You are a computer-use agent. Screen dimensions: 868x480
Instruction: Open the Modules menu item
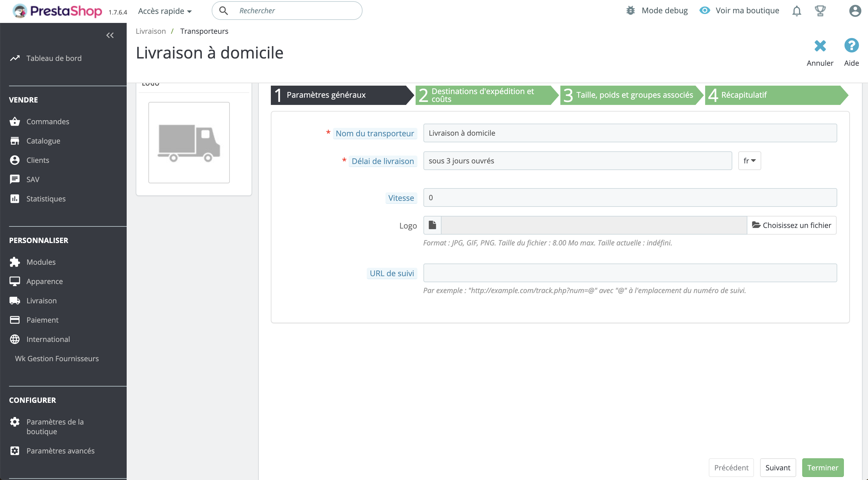(41, 262)
